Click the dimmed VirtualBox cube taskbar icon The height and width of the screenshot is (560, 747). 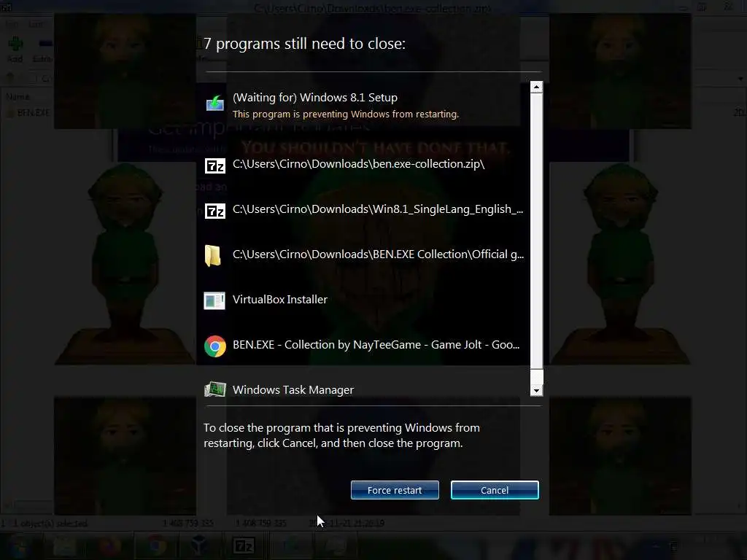[199, 545]
